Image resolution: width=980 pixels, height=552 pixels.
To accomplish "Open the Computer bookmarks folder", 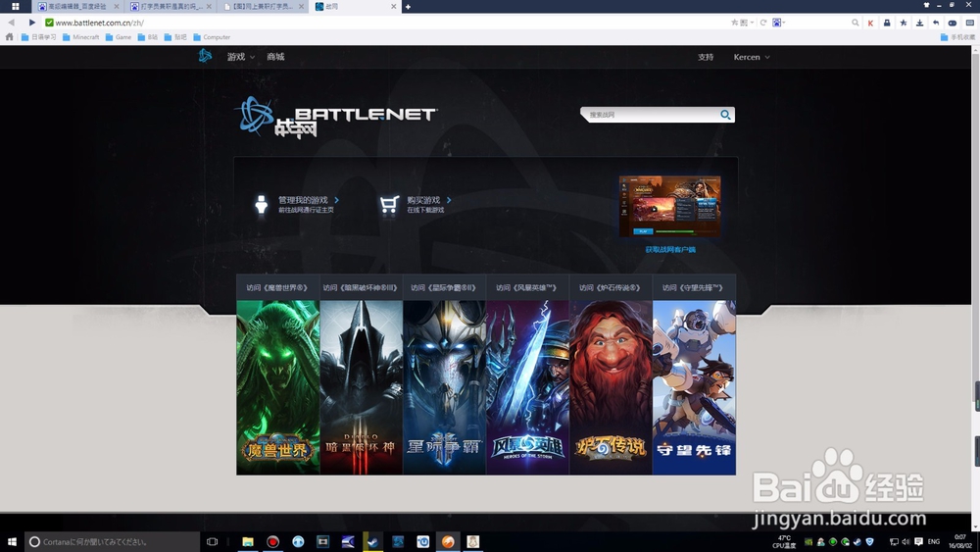I will point(212,37).
